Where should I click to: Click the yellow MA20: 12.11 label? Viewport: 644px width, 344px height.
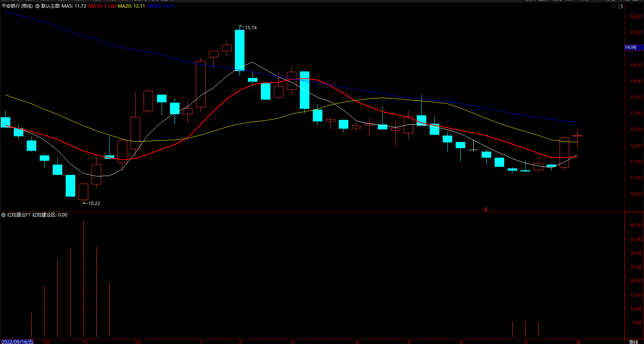[x=131, y=6]
